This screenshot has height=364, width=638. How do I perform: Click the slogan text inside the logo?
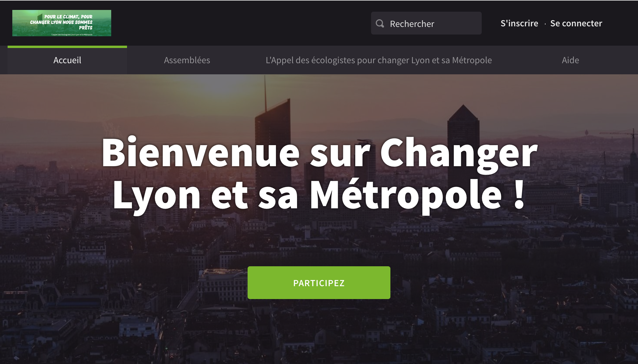pyautogui.click(x=61, y=22)
